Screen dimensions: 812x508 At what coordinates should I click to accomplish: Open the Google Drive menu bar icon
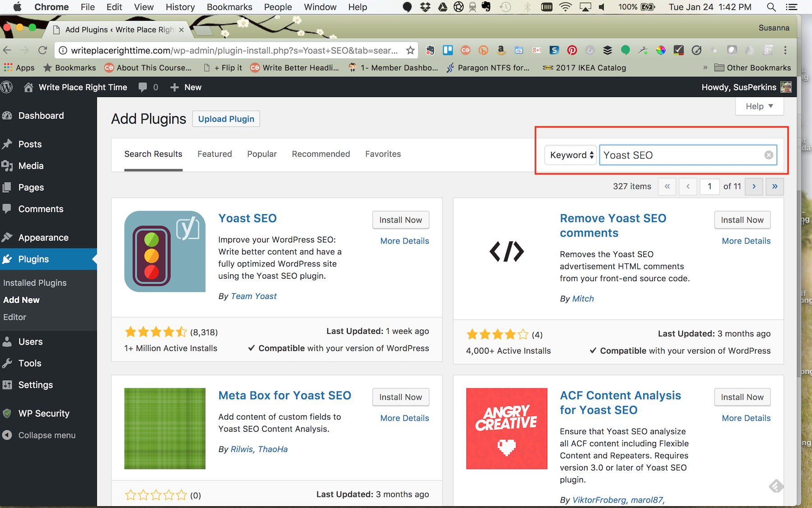443,7
